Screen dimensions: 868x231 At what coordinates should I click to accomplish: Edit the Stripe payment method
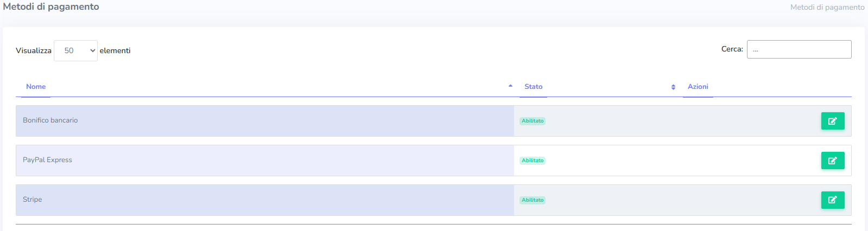click(832, 200)
